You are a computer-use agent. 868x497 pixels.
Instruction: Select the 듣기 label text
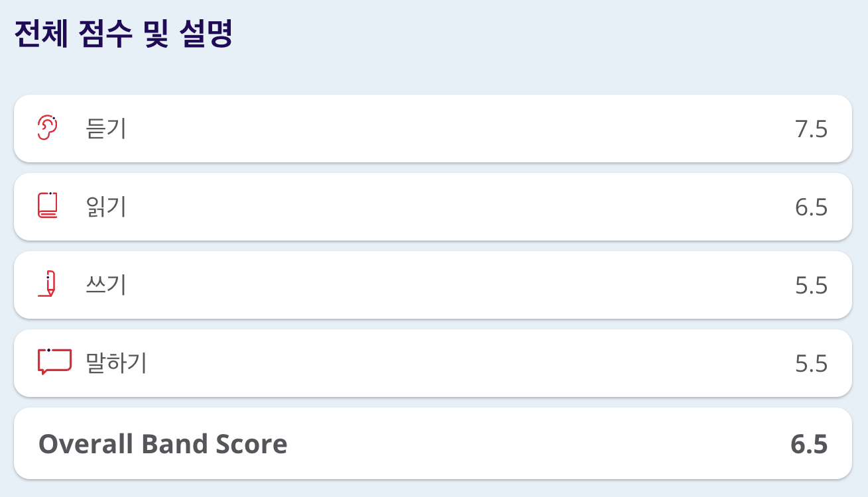[x=106, y=129]
